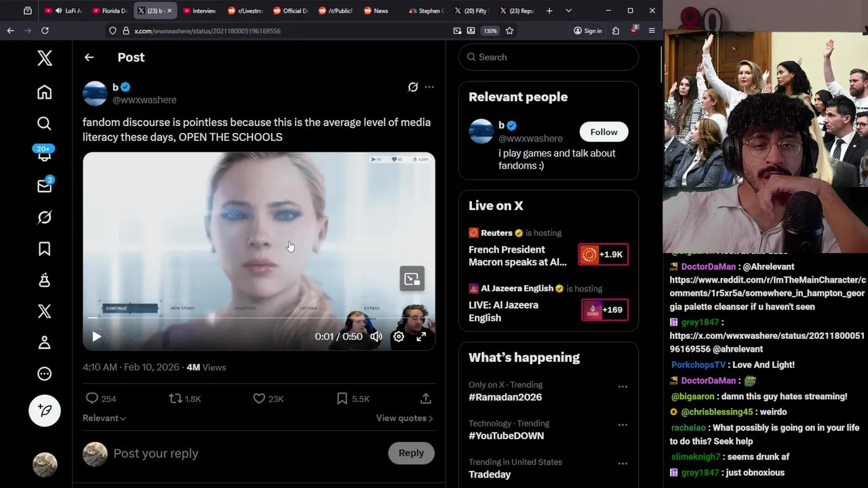The image size is (868, 488).
Task: Close the current (23) b X tab
Action: pos(170,11)
